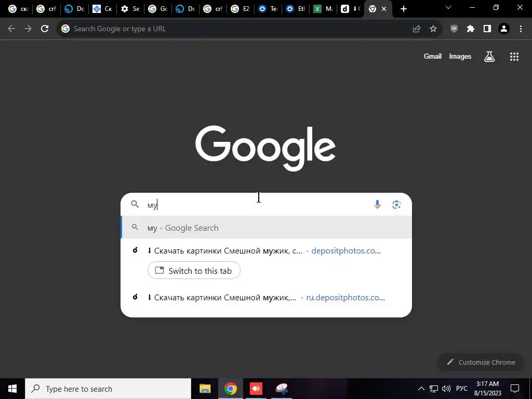The width and height of the screenshot is (532, 399).
Task: Click Chrome icon in taskbar
Action: (230, 389)
